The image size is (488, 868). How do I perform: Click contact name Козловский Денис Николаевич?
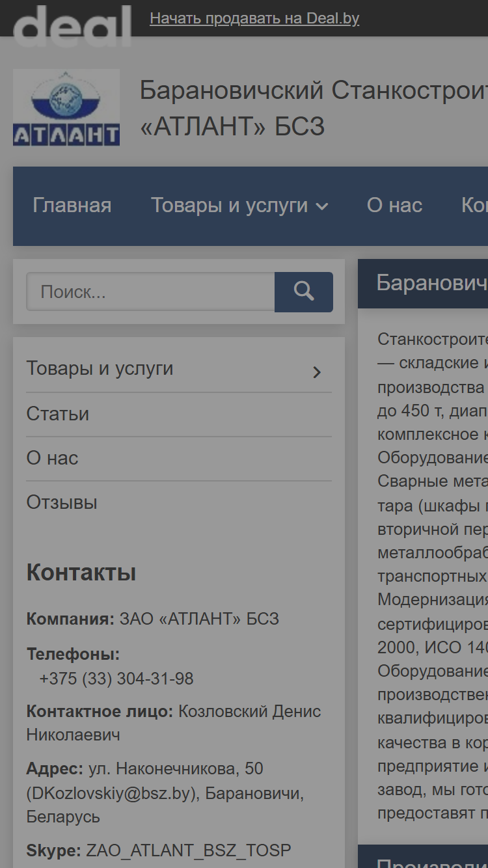[174, 723]
